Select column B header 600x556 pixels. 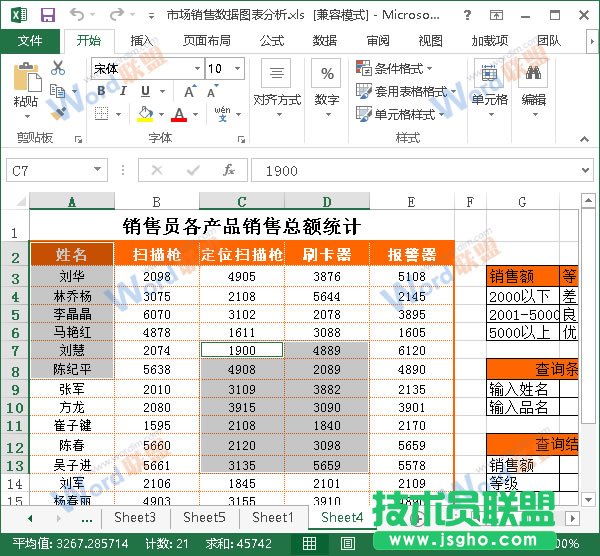click(157, 201)
